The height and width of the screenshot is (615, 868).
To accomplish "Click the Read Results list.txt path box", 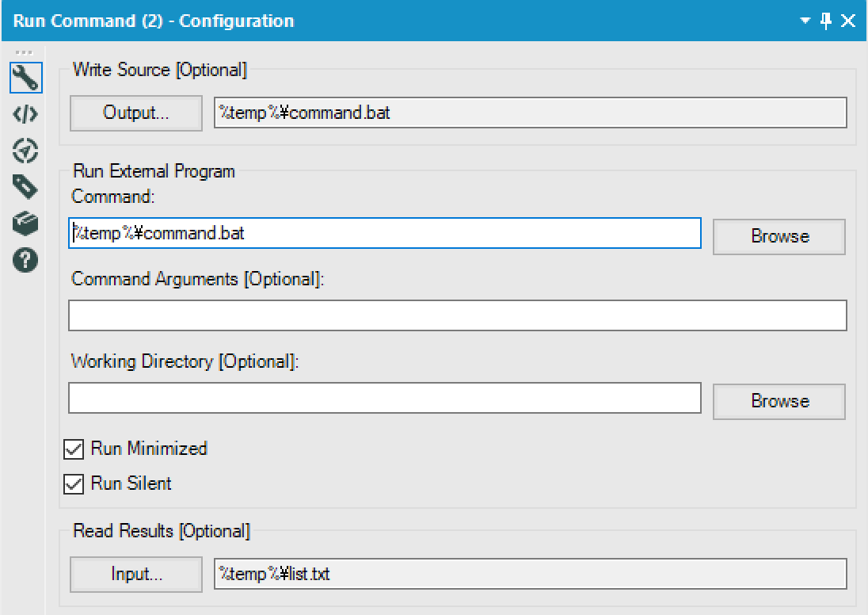I will coord(530,575).
